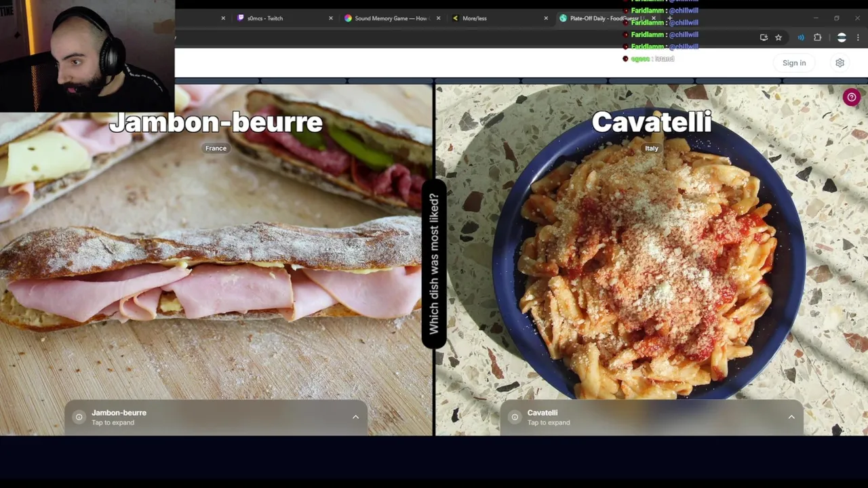Click 'Tap to expand' under Cavatelli
Viewport: 868px width, 488px height.
[549, 423]
